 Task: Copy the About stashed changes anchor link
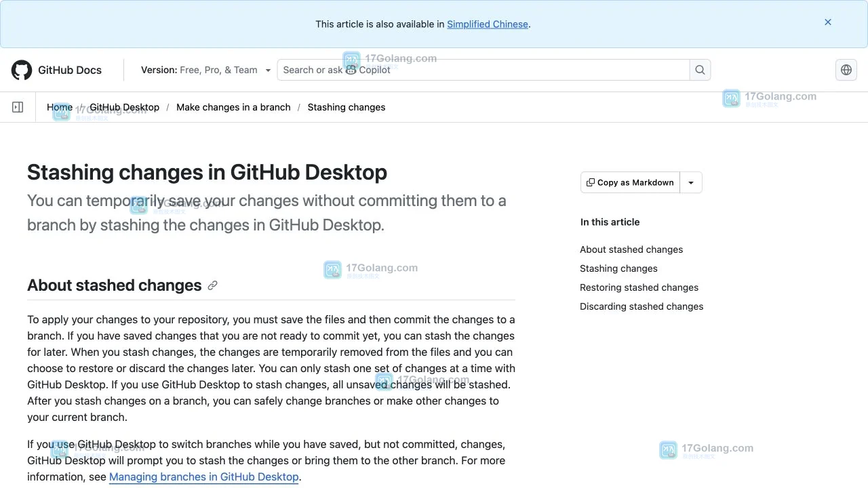(212, 285)
